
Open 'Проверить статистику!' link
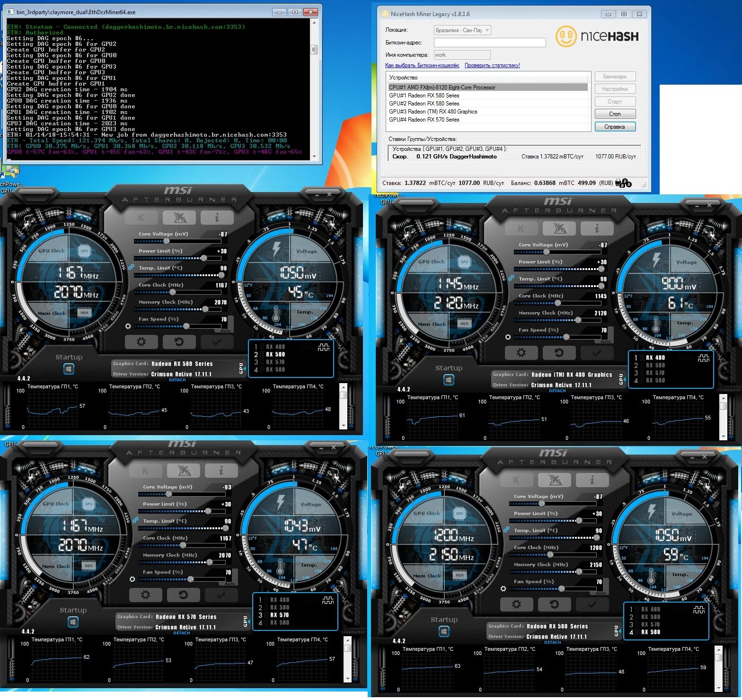coord(492,65)
